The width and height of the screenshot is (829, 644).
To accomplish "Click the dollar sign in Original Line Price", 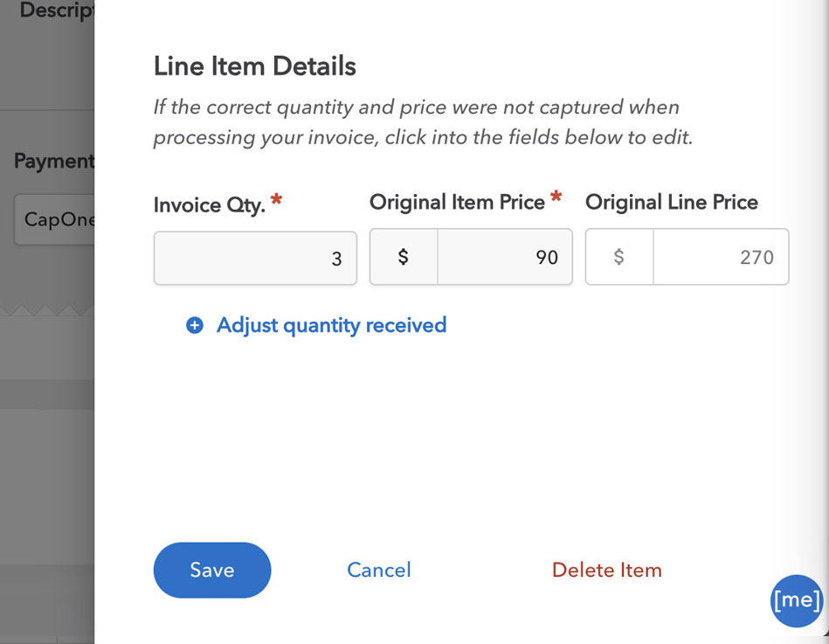I will [619, 257].
